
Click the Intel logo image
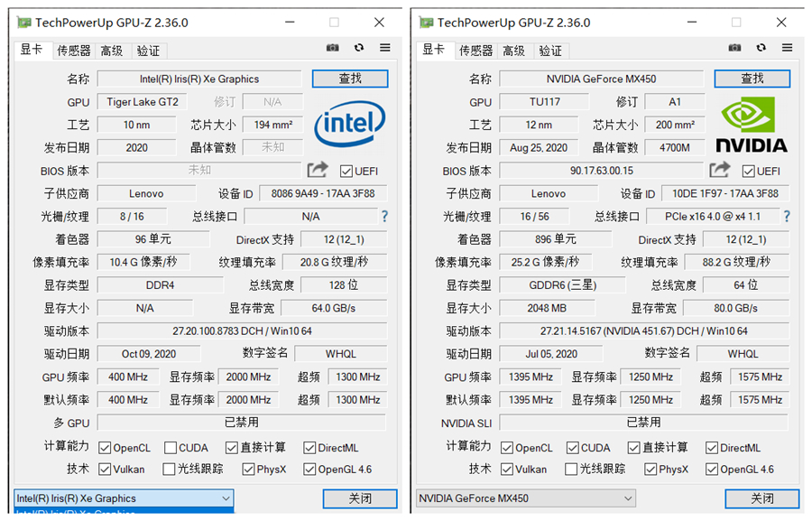click(x=350, y=125)
